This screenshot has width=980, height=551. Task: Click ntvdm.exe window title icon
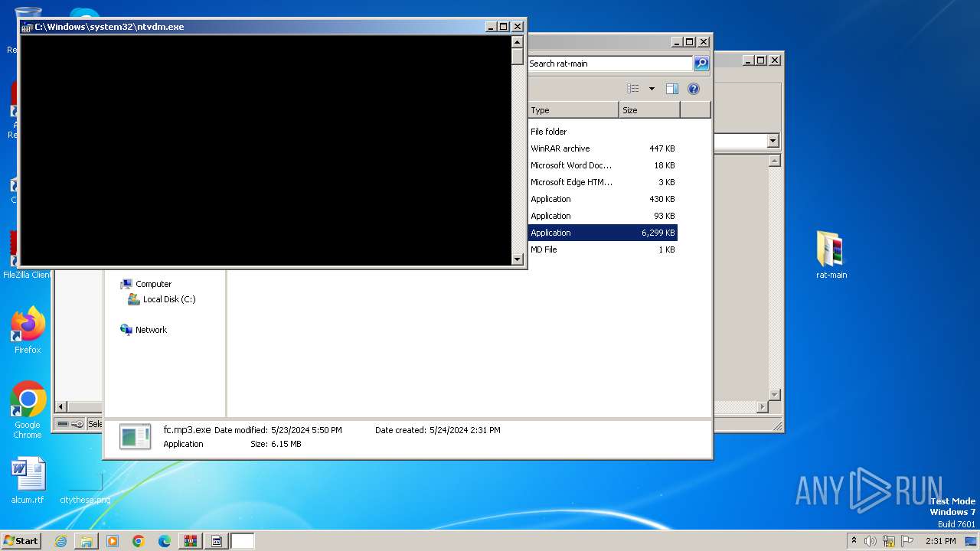coord(27,27)
